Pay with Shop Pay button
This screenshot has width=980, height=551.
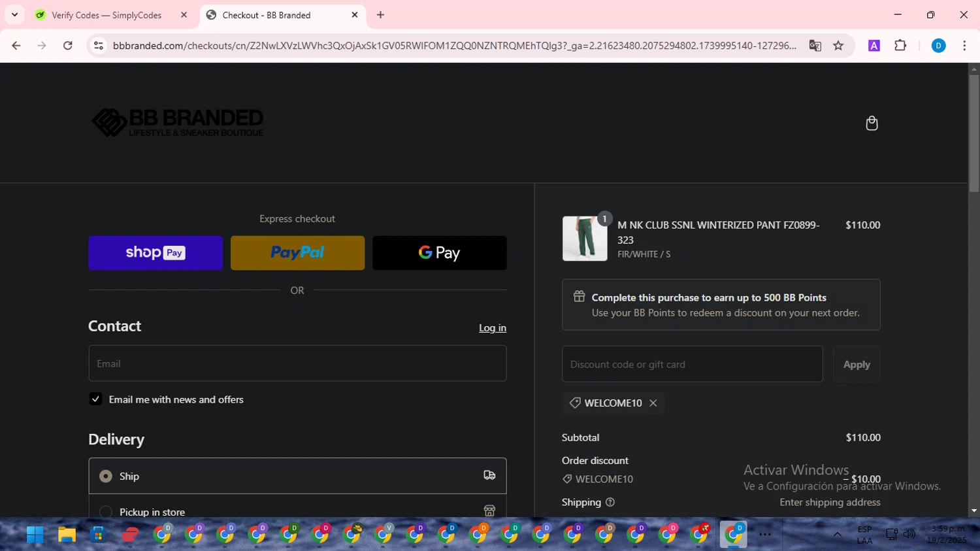click(155, 253)
